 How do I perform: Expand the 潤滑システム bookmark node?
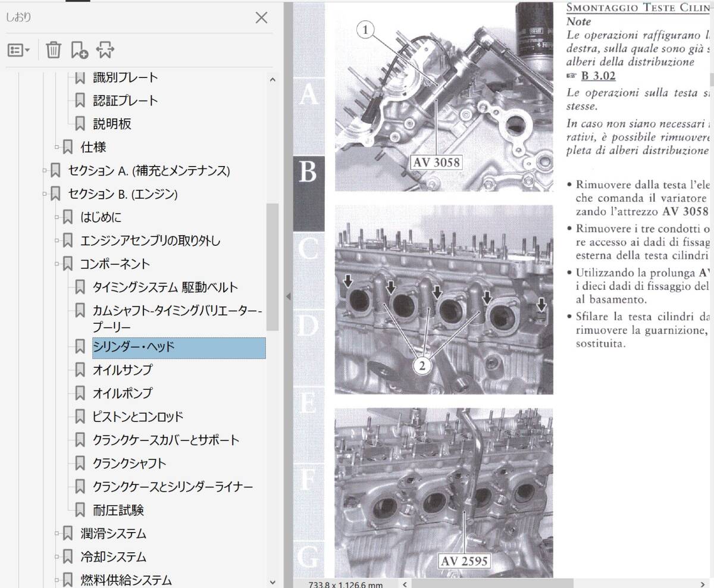pyautogui.click(x=58, y=534)
